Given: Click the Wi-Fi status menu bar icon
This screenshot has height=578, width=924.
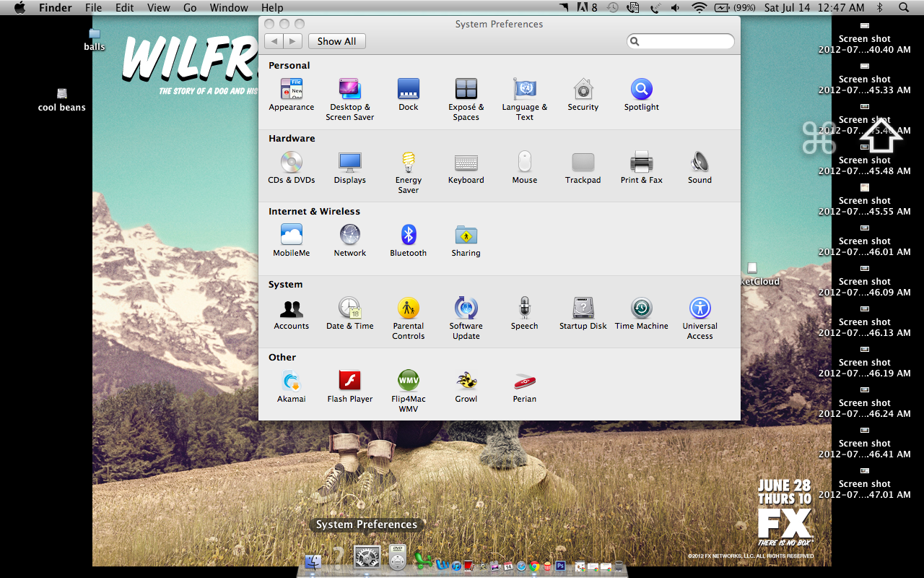Looking at the screenshot, I should [699, 8].
